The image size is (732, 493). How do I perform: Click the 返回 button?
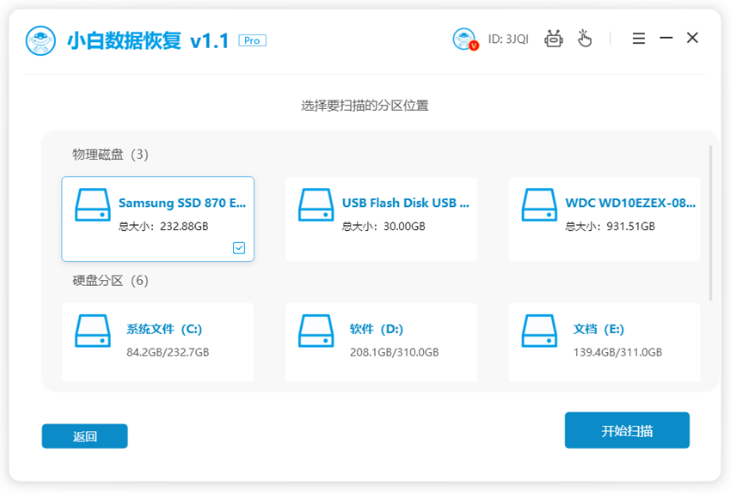[x=84, y=436]
